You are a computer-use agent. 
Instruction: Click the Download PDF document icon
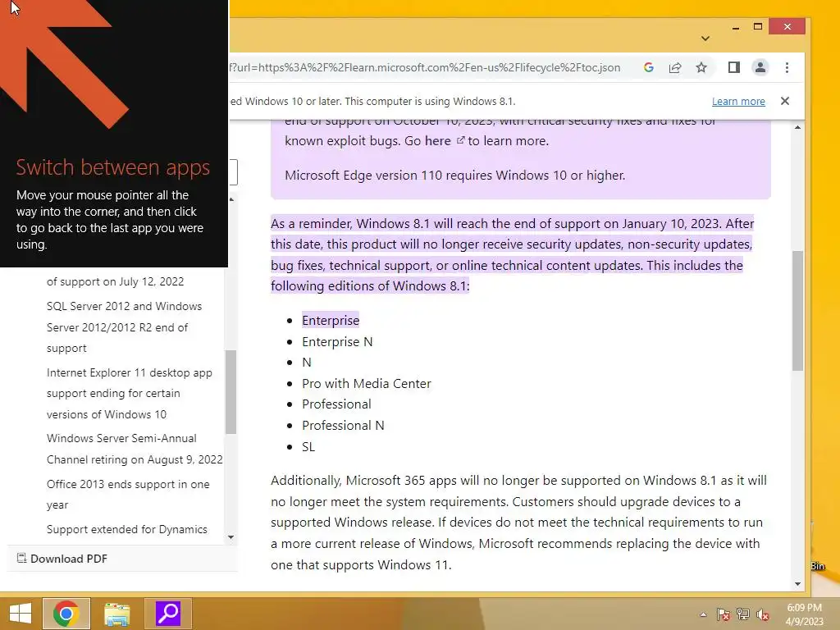(21, 558)
